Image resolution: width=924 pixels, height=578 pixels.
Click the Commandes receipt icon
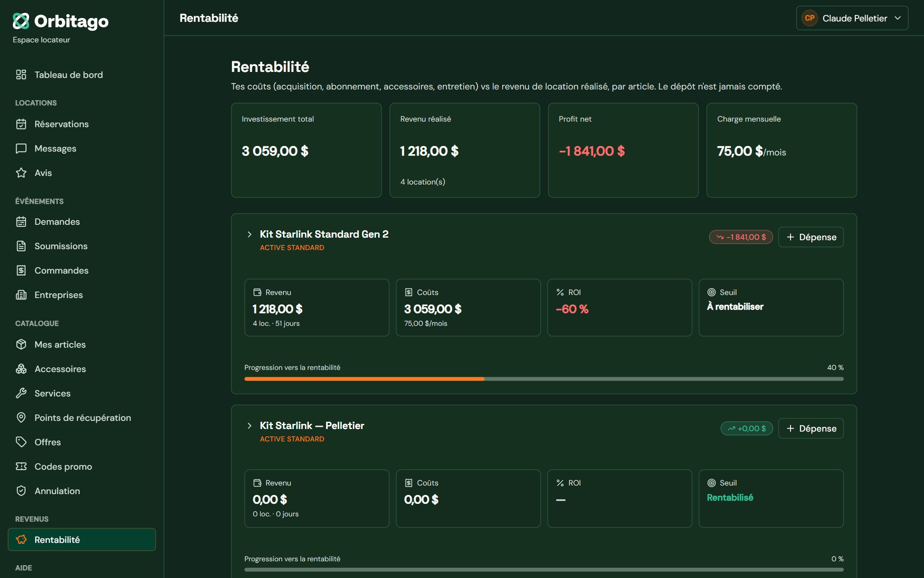21,271
